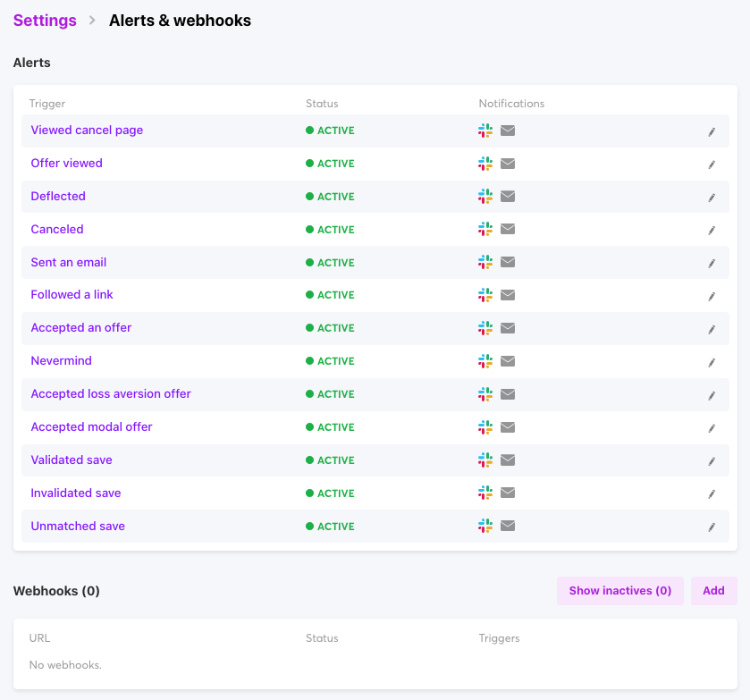Click the email icon for Sent an email
The width and height of the screenshot is (750, 700).
click(508, 263)
